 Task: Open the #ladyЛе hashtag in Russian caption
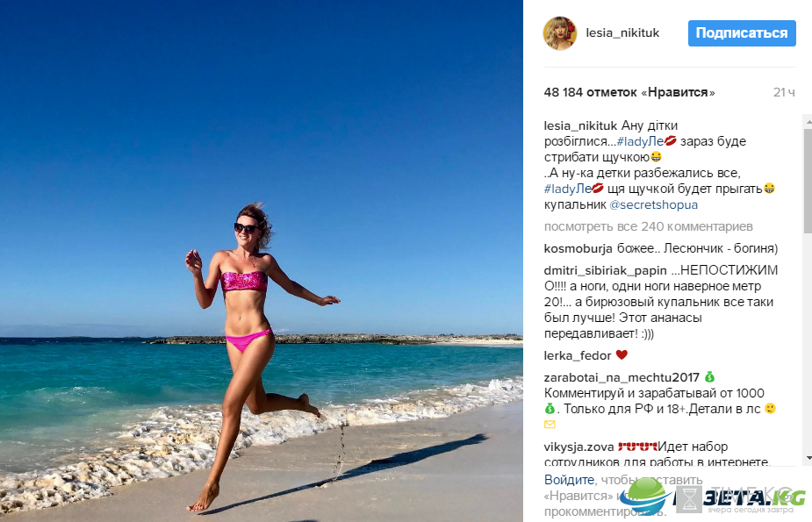click(568, 189)
